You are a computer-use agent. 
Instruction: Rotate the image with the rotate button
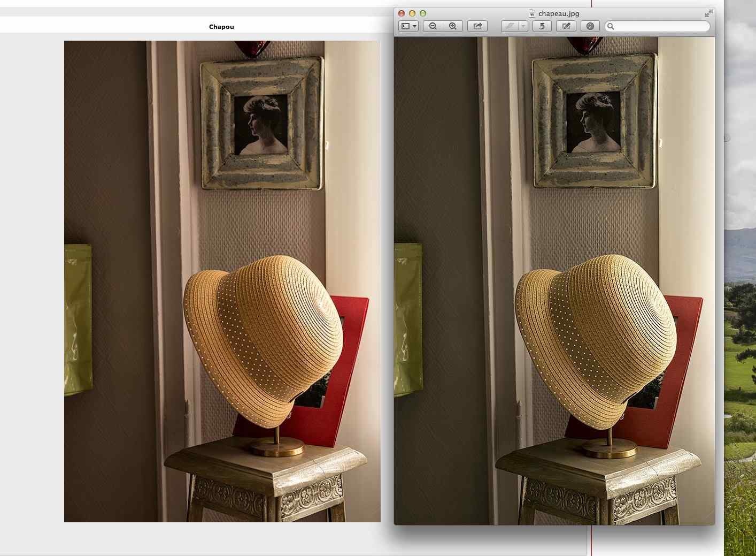click(x=542, y=26)
